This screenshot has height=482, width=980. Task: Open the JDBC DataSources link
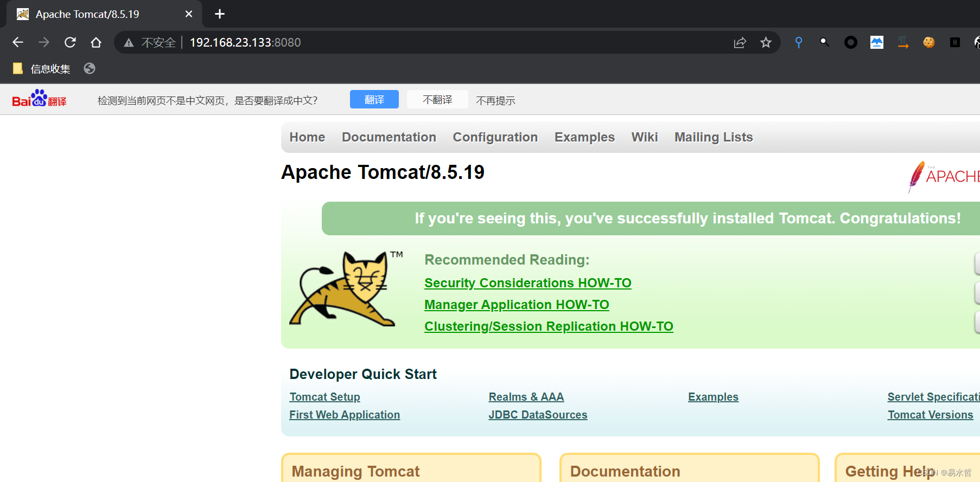(538, 415)
